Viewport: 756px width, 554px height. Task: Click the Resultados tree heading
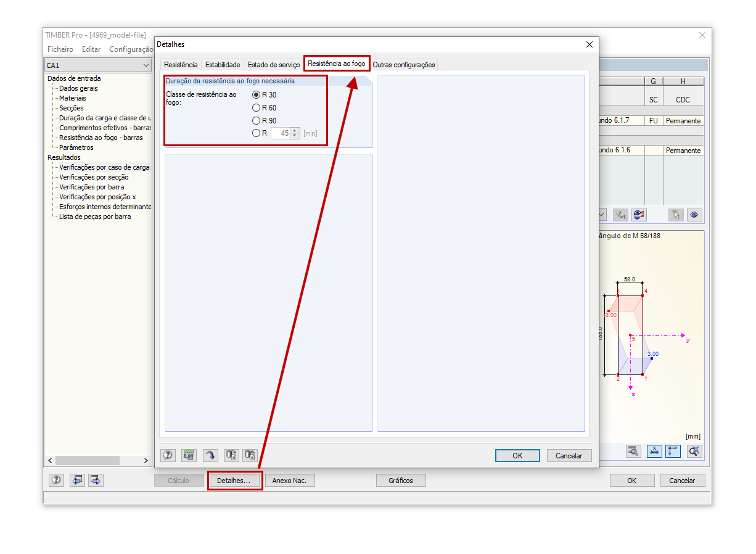(64, 157)
